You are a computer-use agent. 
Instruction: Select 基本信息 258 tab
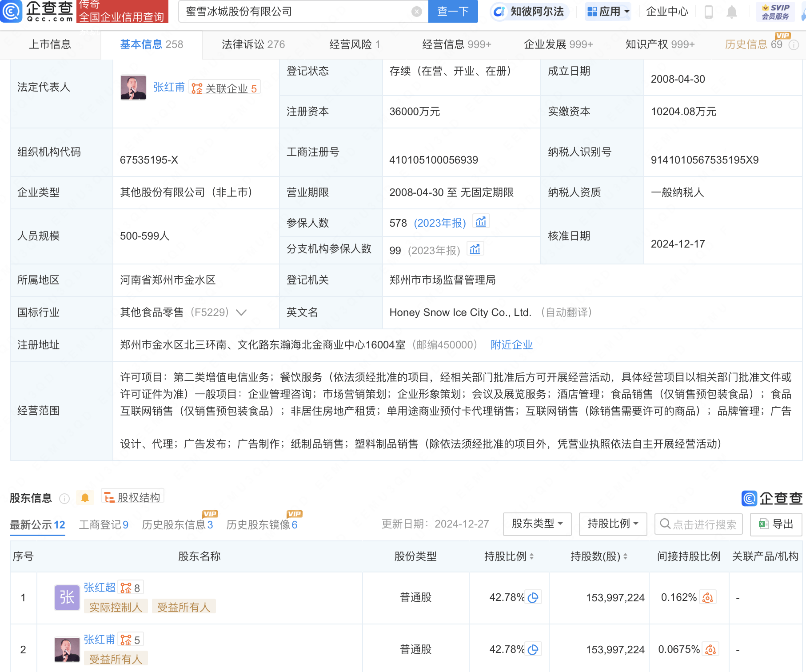click(152, 44)
